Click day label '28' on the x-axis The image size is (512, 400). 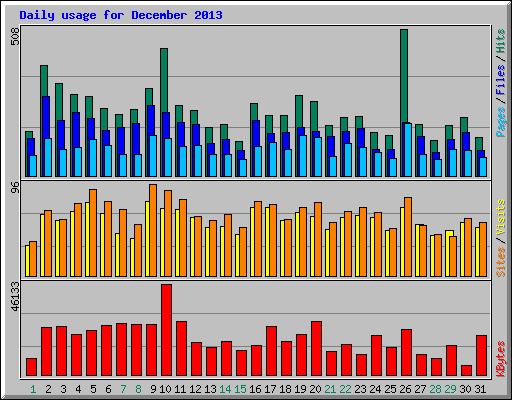click(435, 389)
